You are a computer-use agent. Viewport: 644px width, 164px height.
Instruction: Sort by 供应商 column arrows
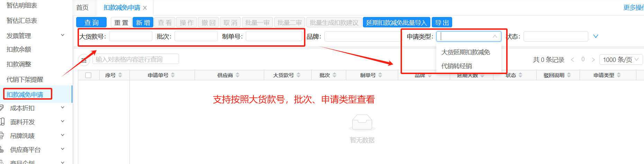[238, 75]
